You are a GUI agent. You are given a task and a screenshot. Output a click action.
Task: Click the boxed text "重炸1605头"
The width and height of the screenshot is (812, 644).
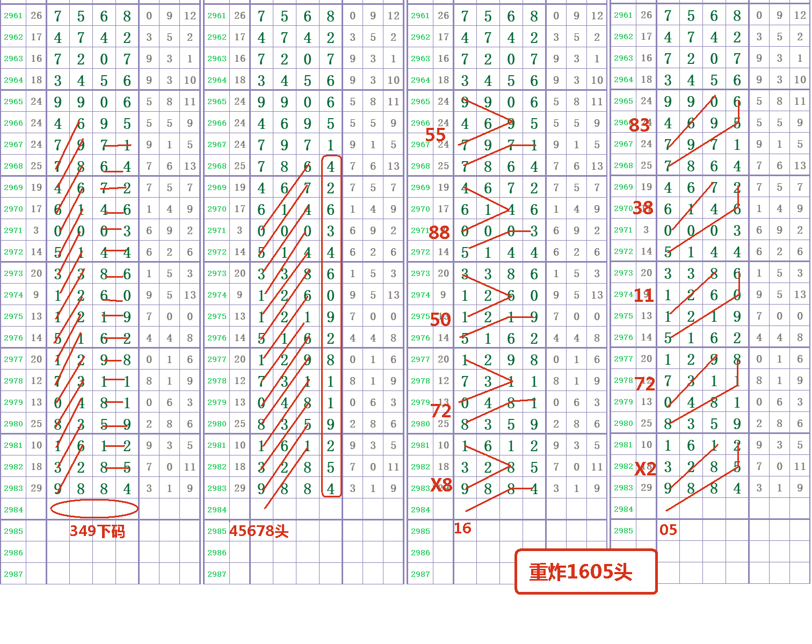coord(585,572)
